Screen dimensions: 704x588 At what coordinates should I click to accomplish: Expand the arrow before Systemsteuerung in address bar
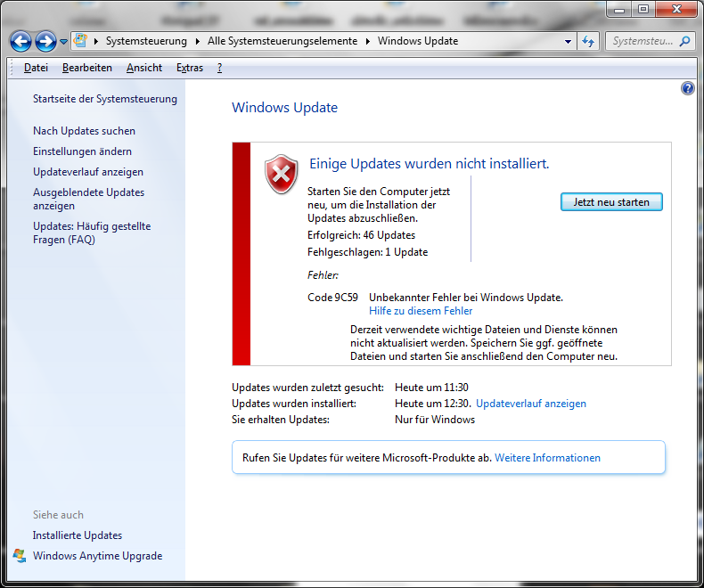pos(96,41)
